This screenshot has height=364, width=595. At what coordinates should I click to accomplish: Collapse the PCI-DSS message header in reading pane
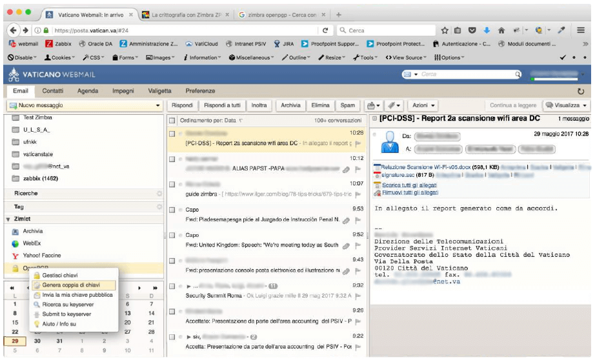click(374, 118)
